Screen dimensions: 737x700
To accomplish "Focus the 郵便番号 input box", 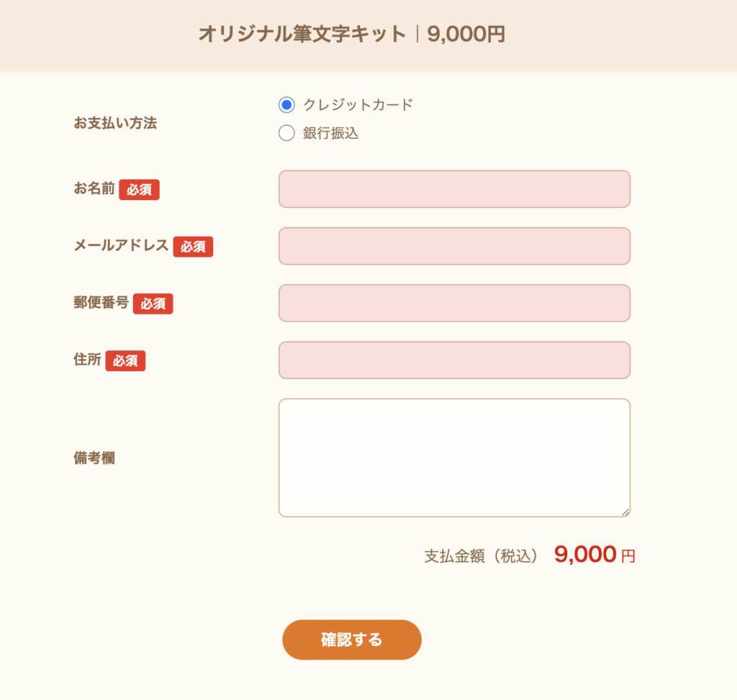I will point(454,303).
